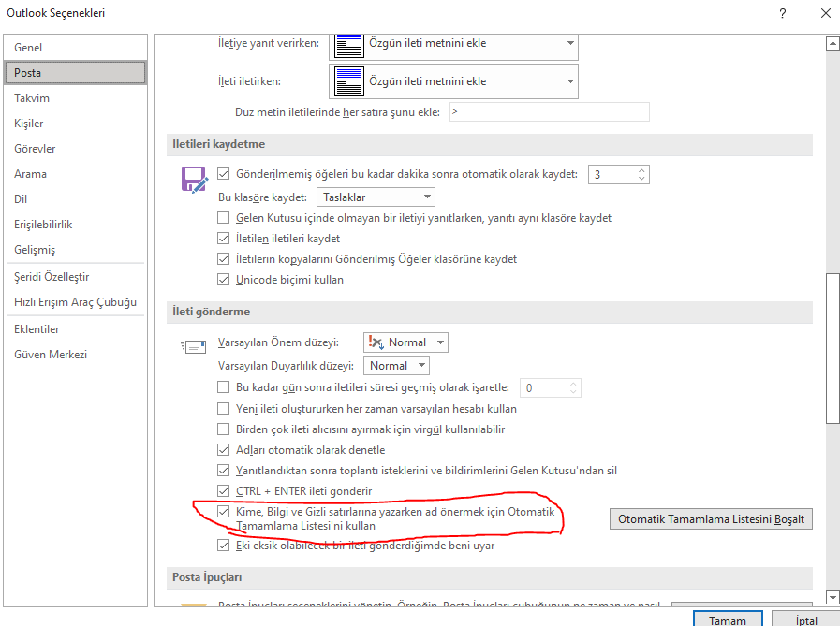Click the send message envelope icon
This screenshot has height=626, width=840.
coord(194,347)
